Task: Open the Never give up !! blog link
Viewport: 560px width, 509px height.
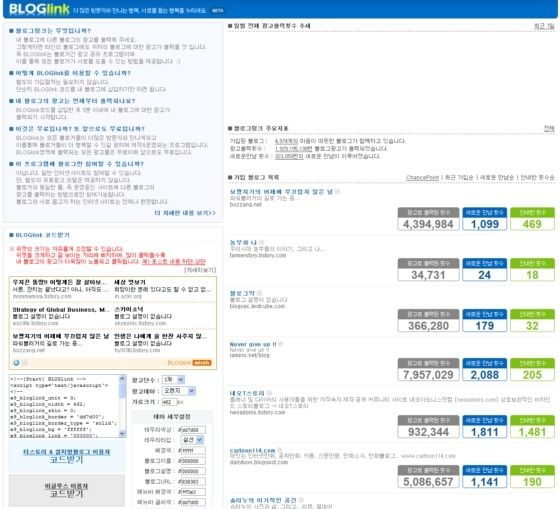Action: (253, 344)
